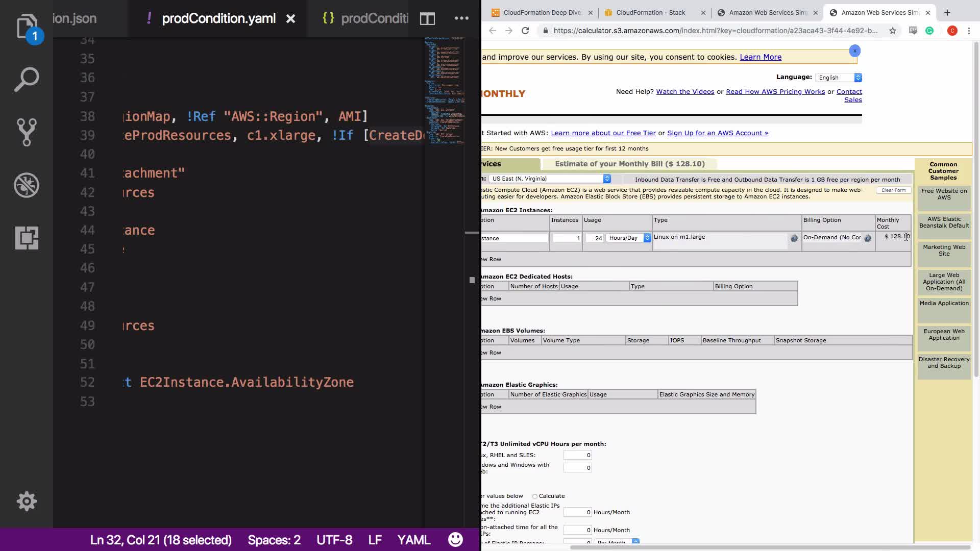
Task: Open the Hours/Day usage dropdown
Action: [628, 238]
